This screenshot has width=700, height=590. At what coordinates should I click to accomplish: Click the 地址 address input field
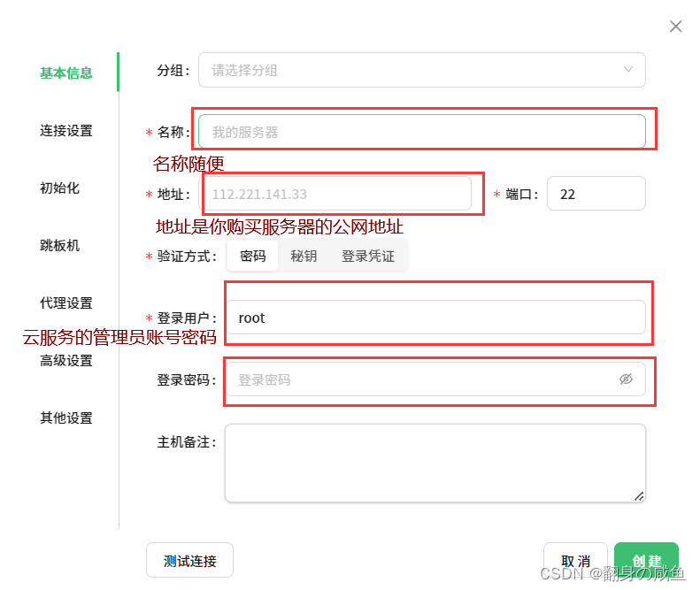coord(337,194)
